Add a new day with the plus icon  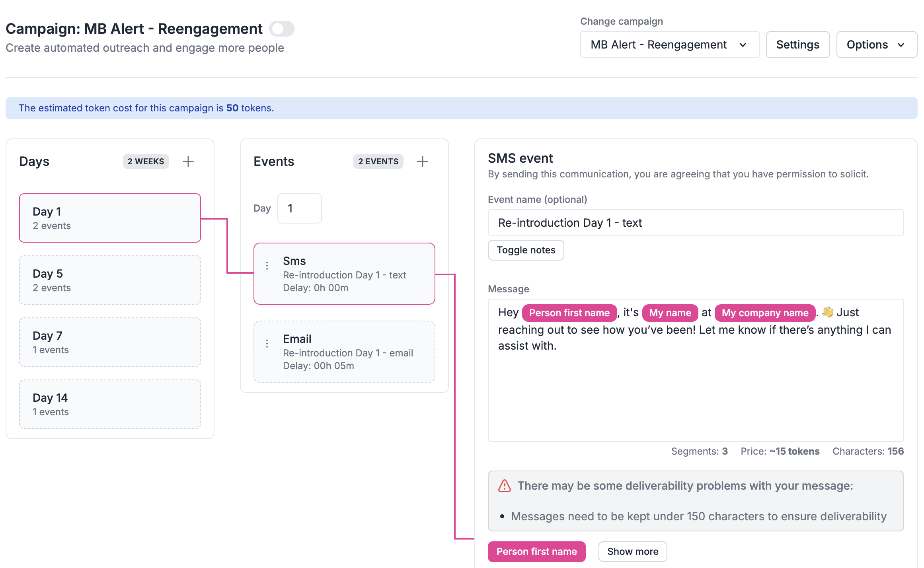pos(188,161)
